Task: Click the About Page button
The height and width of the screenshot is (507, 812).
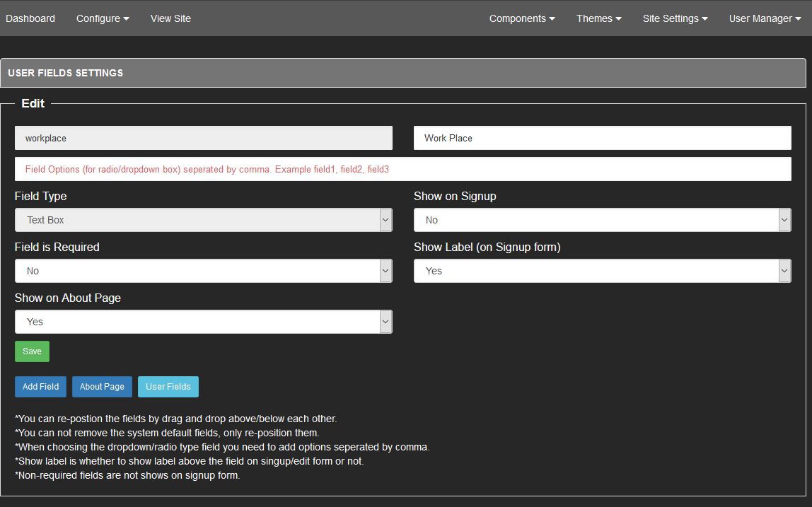Action: (102, 387)
